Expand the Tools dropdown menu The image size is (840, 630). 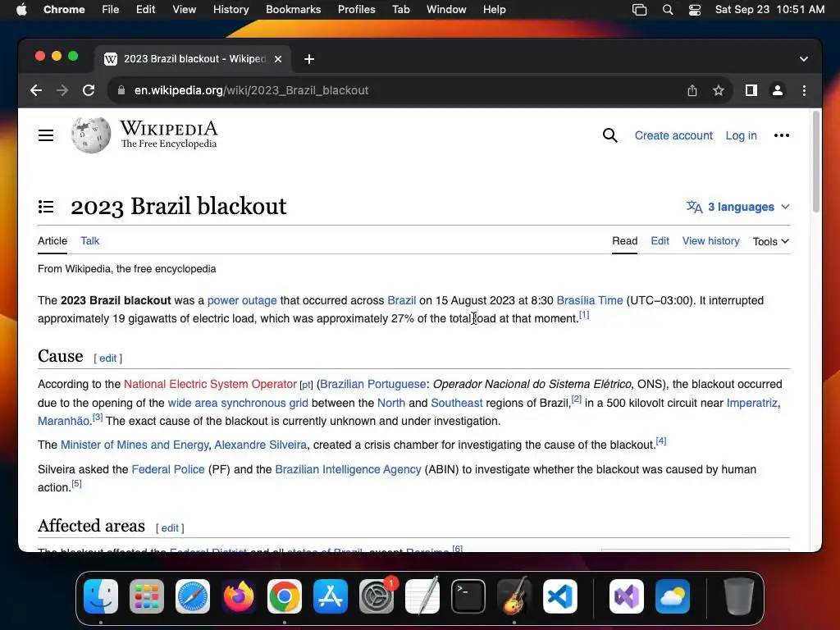(x=771, y=242)
